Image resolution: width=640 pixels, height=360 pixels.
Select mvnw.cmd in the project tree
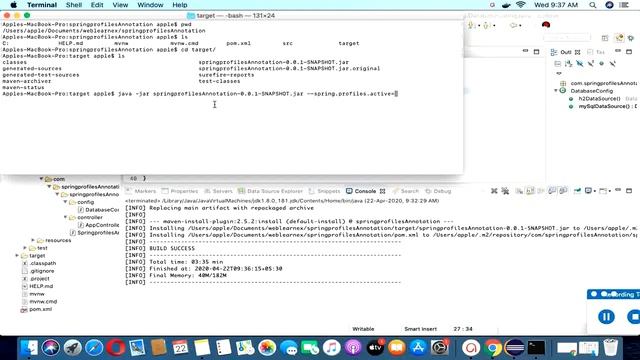[x=40, y=302]
